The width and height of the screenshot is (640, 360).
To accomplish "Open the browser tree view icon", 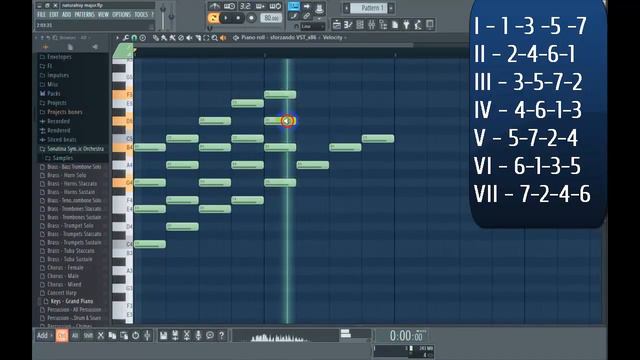I will click(x=383, y=25).
